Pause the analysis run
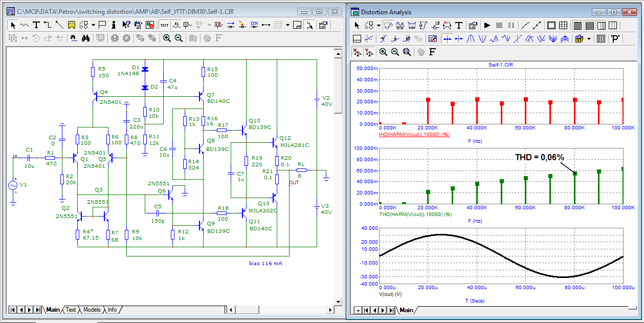The width and height of the screenshot is (644, 323). click(511, 26)
